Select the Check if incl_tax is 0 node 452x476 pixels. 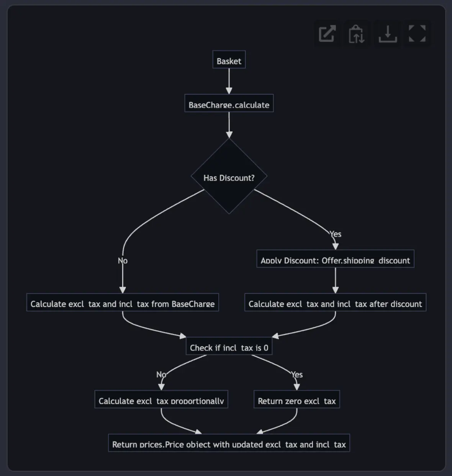point(229,346)
